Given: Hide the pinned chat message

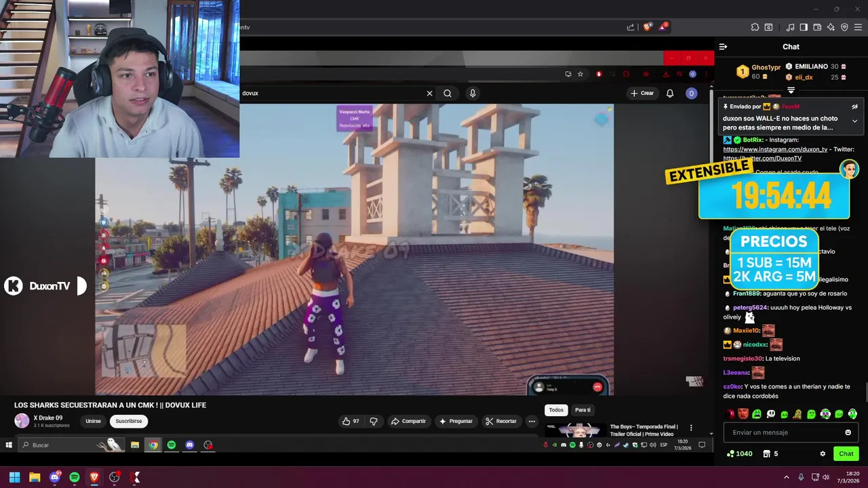Looking at the screenshot, I should [854, 106].
